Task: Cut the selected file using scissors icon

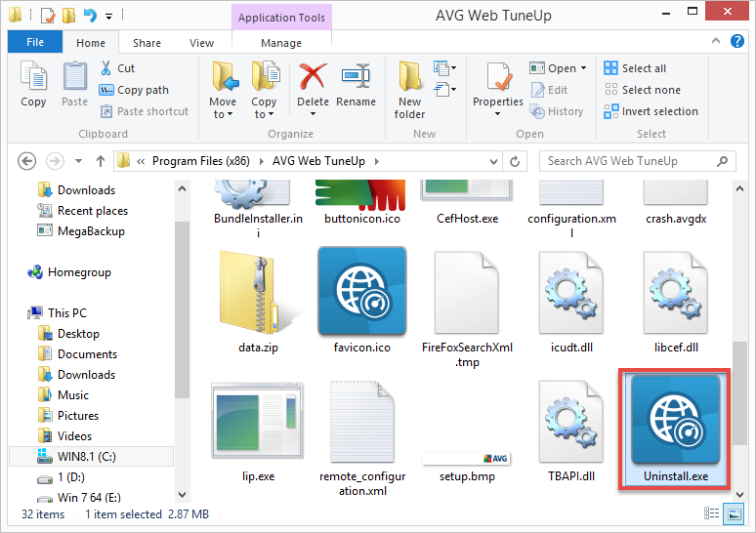Action: (105, 68)
